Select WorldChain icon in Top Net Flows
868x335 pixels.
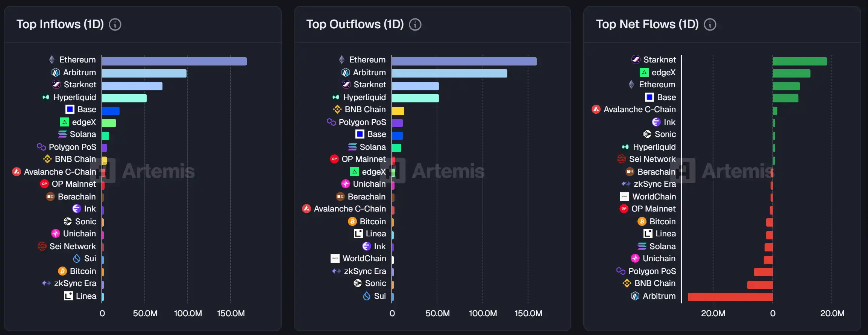[x=625, y=196]
